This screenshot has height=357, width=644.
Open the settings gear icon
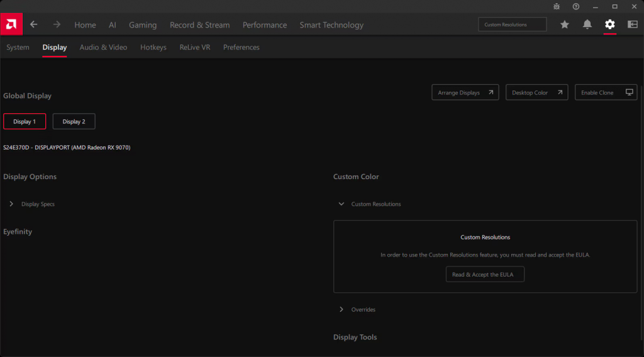(609, 25)
